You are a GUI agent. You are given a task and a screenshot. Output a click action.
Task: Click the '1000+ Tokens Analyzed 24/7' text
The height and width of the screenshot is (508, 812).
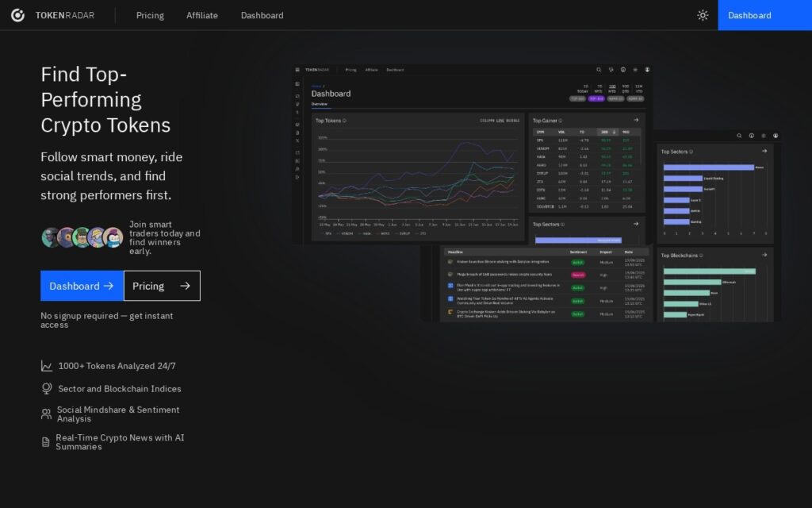[117, 366]
